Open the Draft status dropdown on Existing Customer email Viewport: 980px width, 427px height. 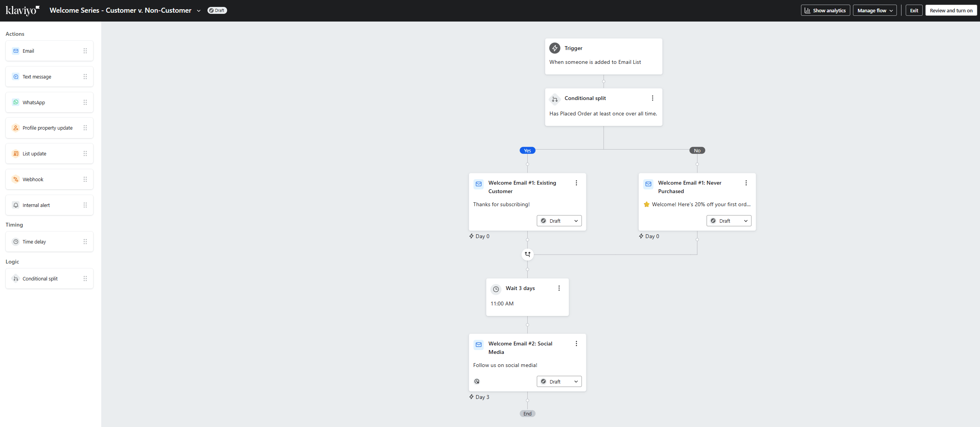pyautogui.click(x=559, y=220)
